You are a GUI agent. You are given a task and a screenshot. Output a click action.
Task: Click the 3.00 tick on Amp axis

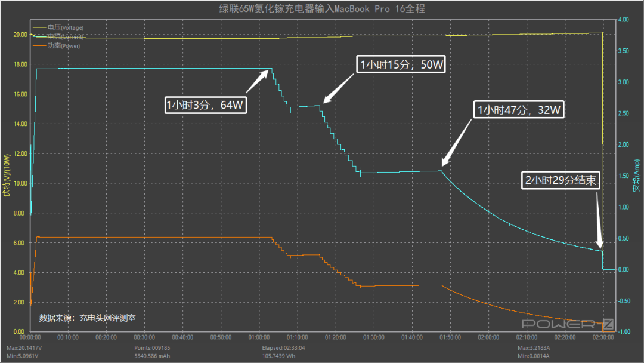click(624, 82)
